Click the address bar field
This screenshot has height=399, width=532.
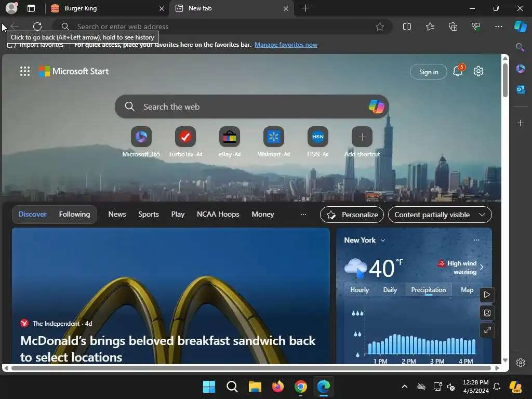(222, 26)
